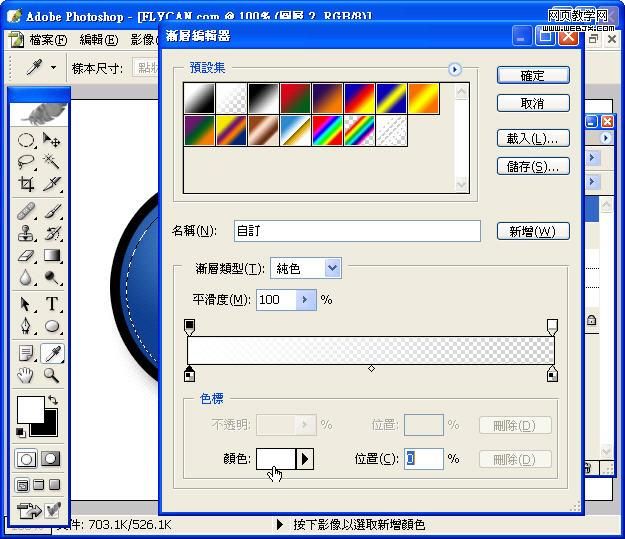Select the Move tool
625x539 pixels.
(51, 140)
